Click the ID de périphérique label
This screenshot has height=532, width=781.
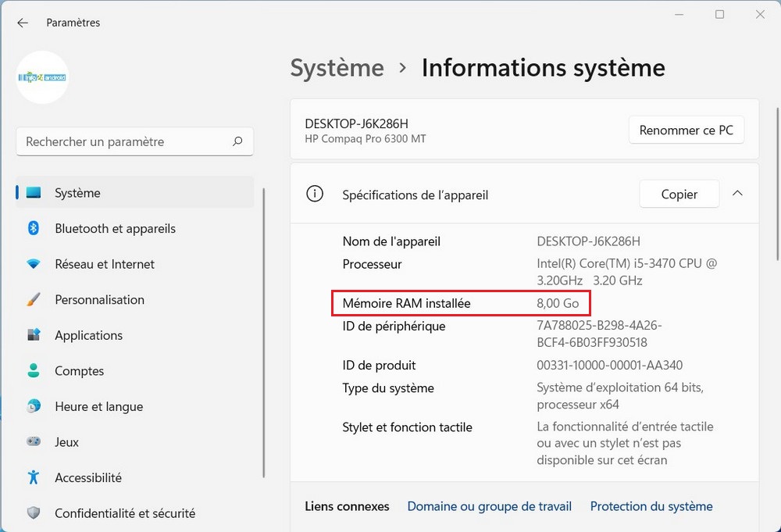[394, 327]
